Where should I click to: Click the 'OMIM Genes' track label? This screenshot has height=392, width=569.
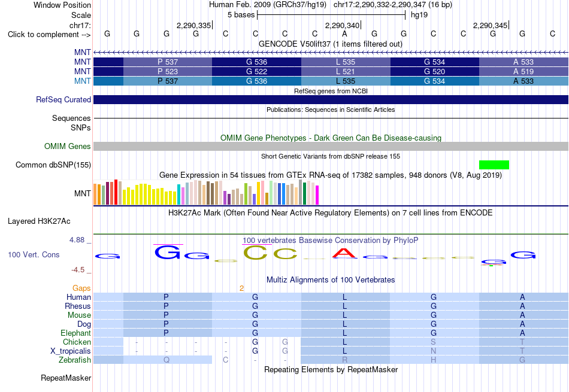(67, 146)
